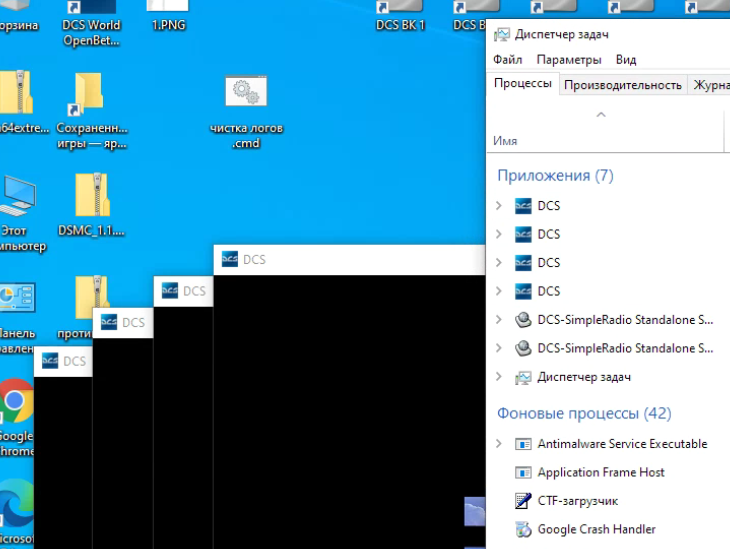The height and width of the screenshot is (549, 730).
Task: Open the Файл menu in Task Manager
Action: click(x=507, y=60)
